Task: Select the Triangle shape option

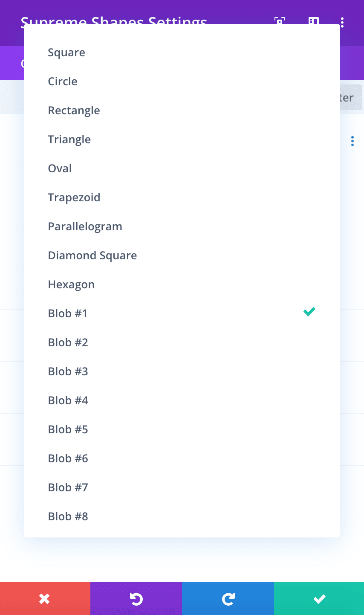Action: [x=182, y=139]
